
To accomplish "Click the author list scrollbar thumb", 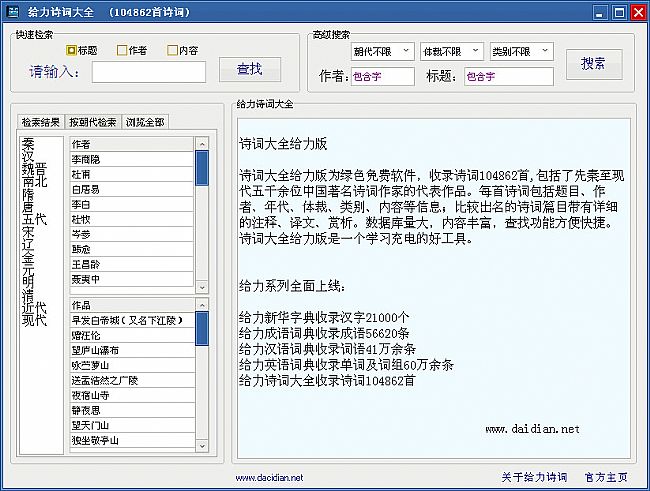I will [x=202, y=168].
